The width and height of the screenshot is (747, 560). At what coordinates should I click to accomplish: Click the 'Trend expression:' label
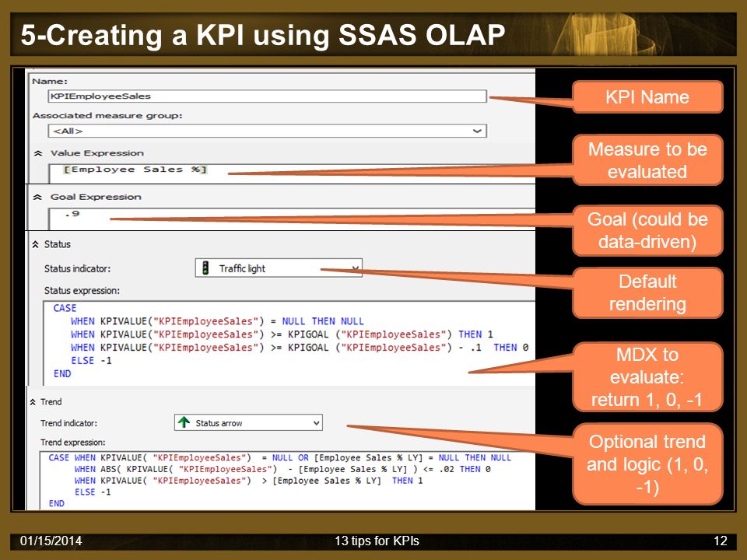coord(73,443)
